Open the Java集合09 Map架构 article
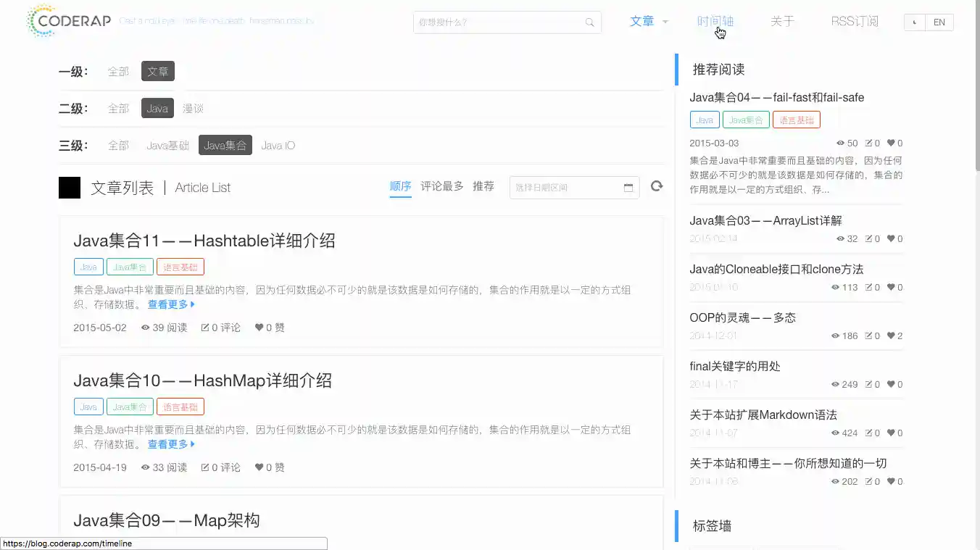This screenshot has width=980, height=550. tap(167, 520)
